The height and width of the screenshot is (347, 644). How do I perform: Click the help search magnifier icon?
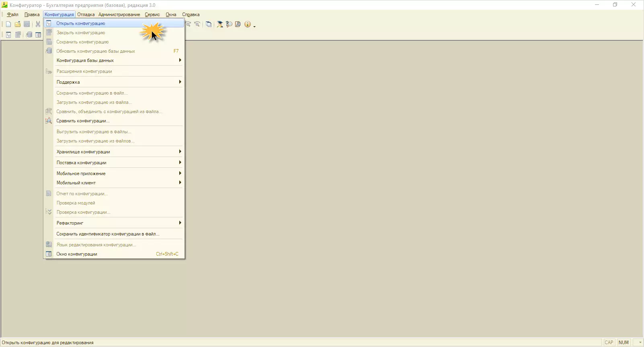(229, 24)
